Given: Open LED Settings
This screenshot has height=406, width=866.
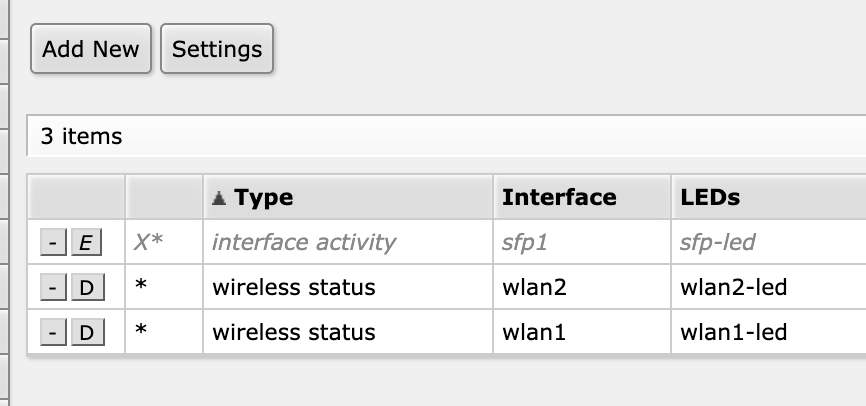Looking at the screenshot, I should 217,49.
